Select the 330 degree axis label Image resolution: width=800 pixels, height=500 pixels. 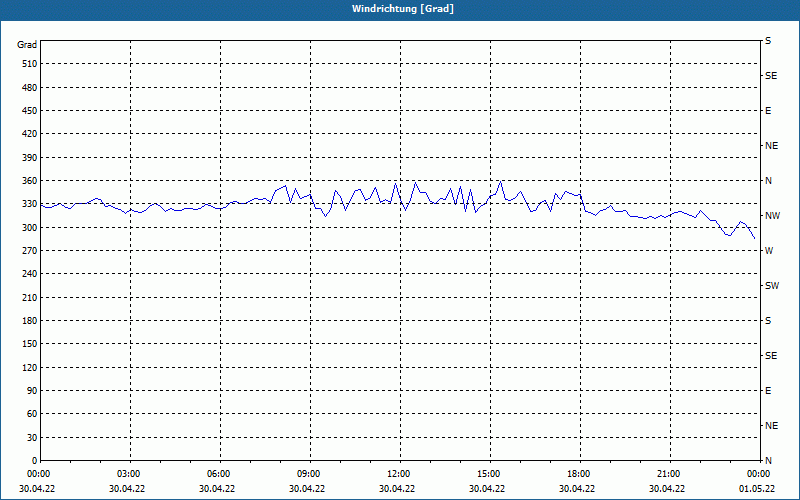(30, 204)
